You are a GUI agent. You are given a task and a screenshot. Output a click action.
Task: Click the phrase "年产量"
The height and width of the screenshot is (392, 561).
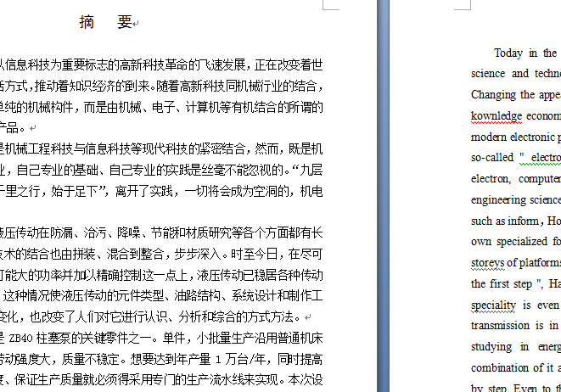click(x=194, y=359)
